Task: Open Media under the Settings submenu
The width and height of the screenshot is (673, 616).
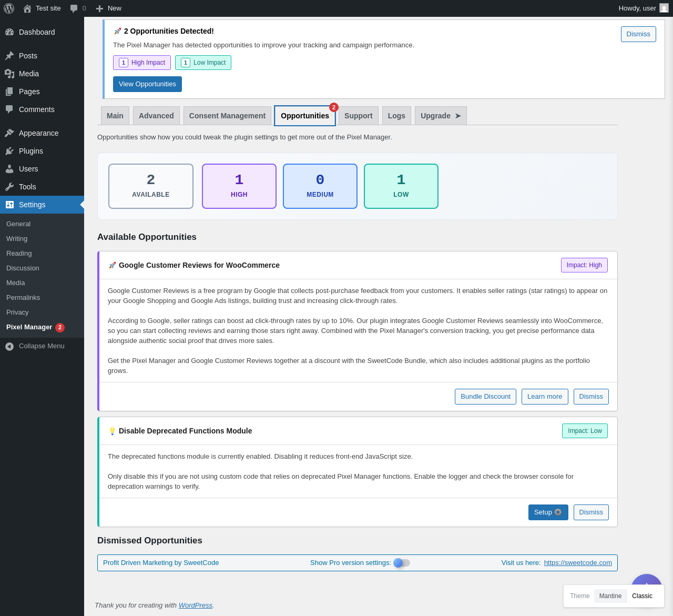Action: click(16, 283)
